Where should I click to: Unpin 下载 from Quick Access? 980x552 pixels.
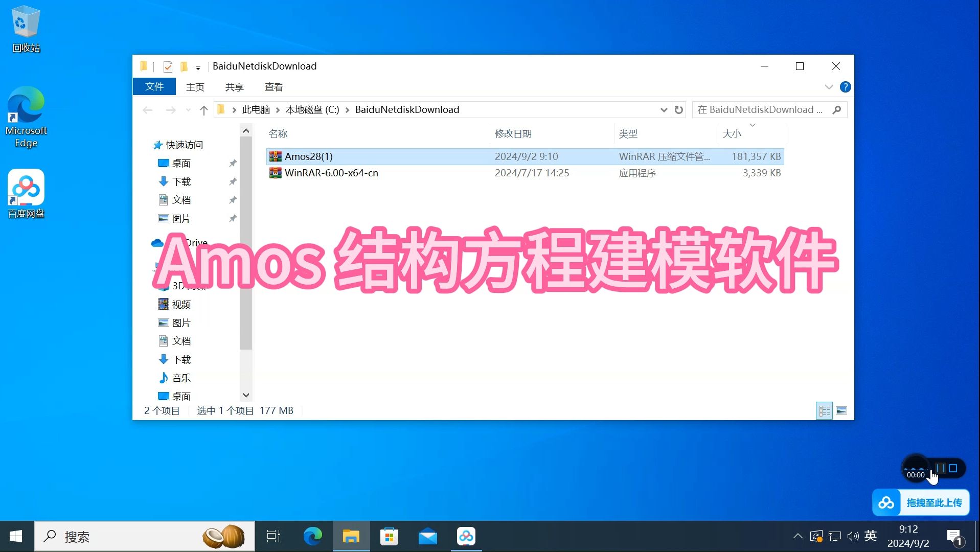233,181
